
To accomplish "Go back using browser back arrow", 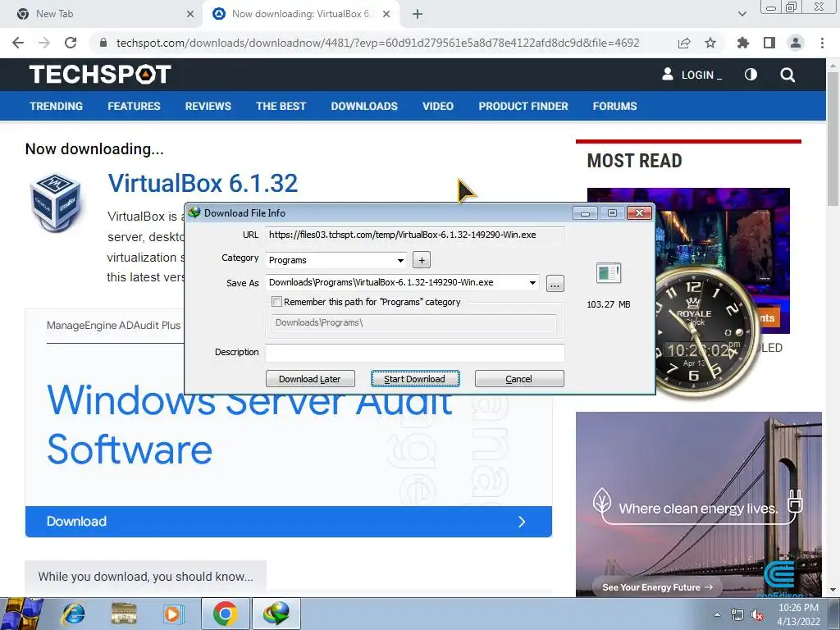I will (18, 43).
